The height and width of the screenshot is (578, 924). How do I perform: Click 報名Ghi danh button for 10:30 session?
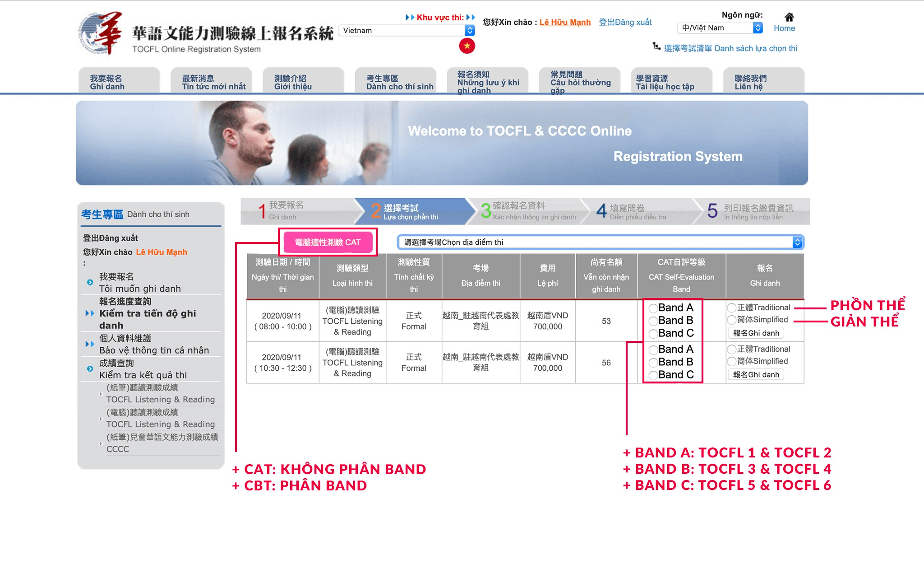click(756, 375)
